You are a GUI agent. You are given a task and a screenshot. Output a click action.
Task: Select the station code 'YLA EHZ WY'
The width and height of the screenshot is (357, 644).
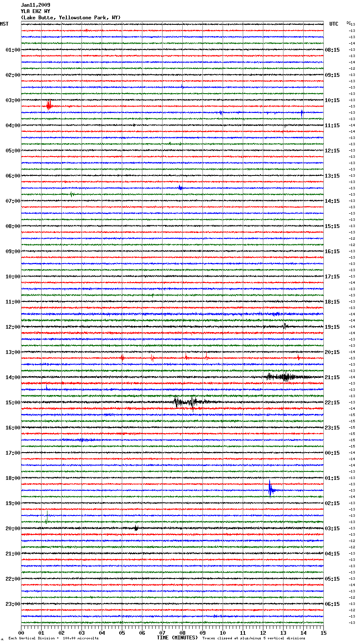(x=35, y=11)
